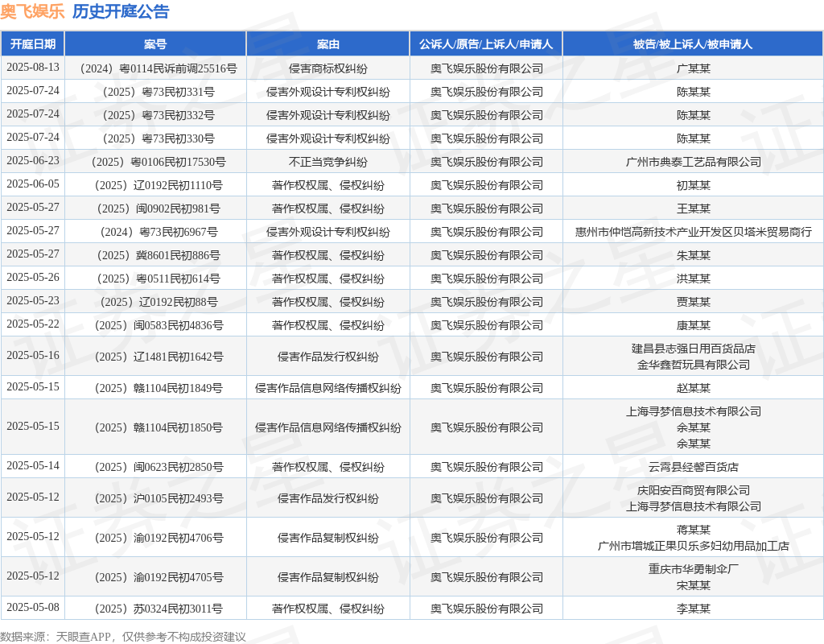The width and height of the screenshot is (824, 644).
Task: Click the 奥飞娱乐 title text
Action: point(32,11)
